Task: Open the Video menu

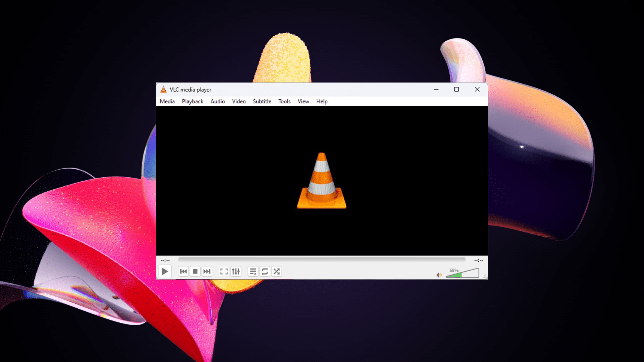Action: pos(239,101)
